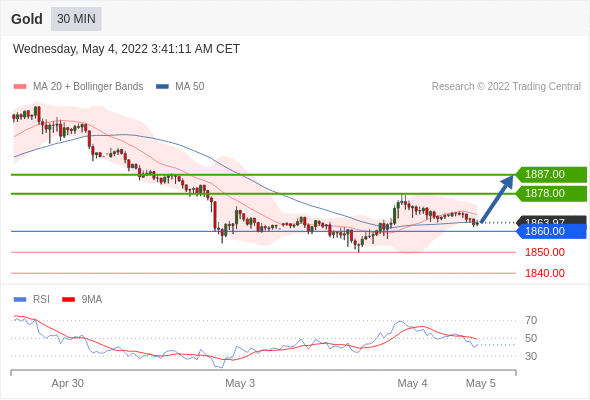Click the May 3 date axis label
This screenshot has height=400, width=590.
coord(240,383)
